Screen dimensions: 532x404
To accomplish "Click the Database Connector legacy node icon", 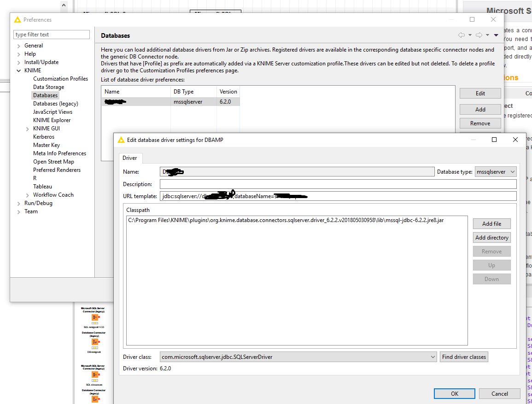I will pos(95,342).
